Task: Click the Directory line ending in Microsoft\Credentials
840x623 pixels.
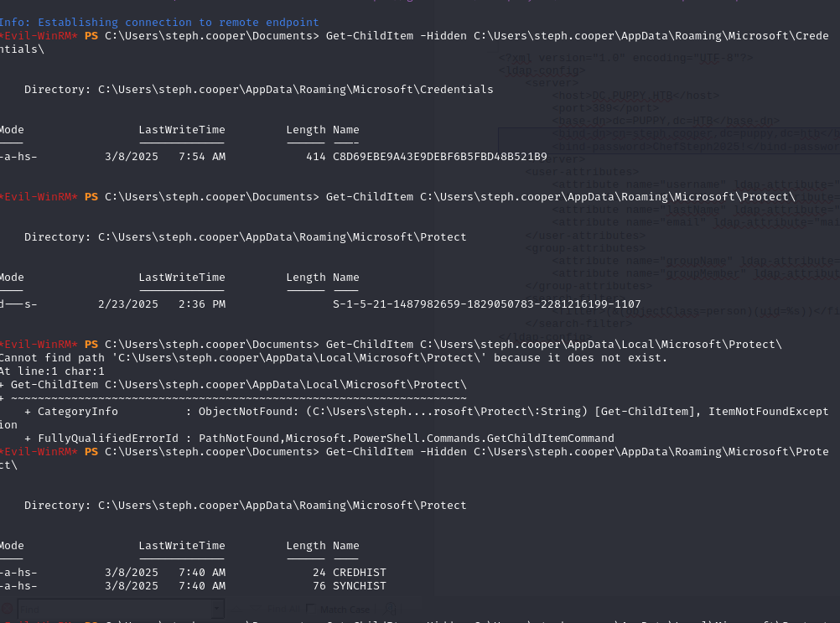Action: pyautogui.click(x=259, y=90)
